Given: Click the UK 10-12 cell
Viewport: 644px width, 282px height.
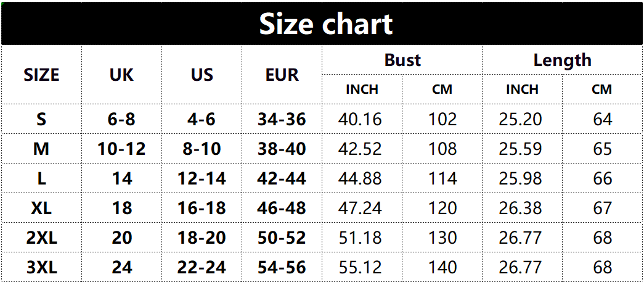Looking at the screenshot, I should coord(121,149).
